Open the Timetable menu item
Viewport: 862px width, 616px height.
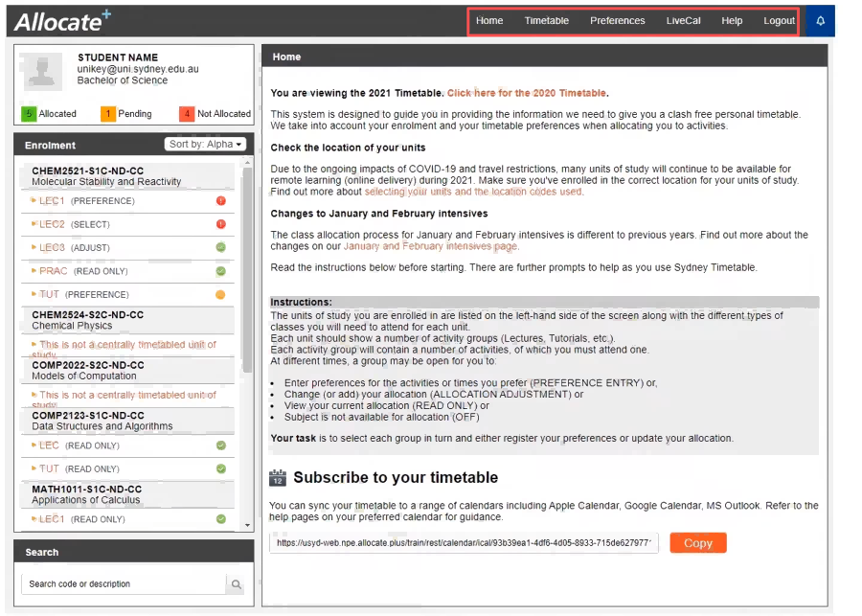pos(547,21)
